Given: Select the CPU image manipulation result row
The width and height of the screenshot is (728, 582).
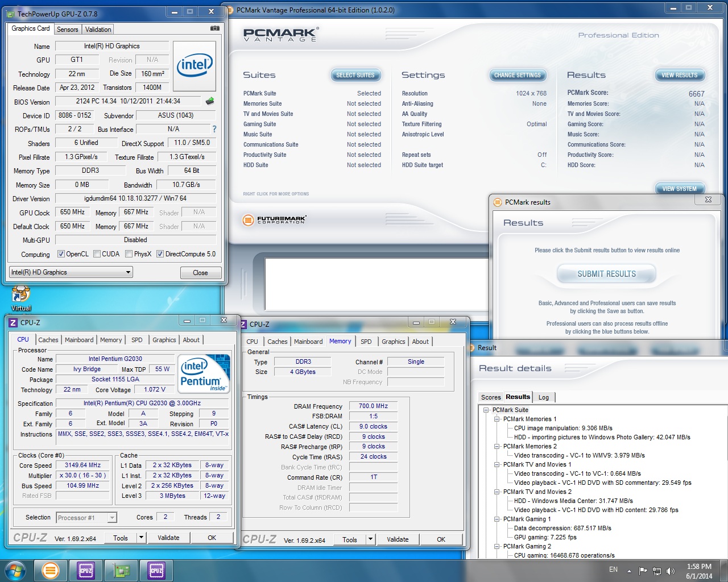Looking at the screenshot, I should pyautogui.click(x=563, y=428).
